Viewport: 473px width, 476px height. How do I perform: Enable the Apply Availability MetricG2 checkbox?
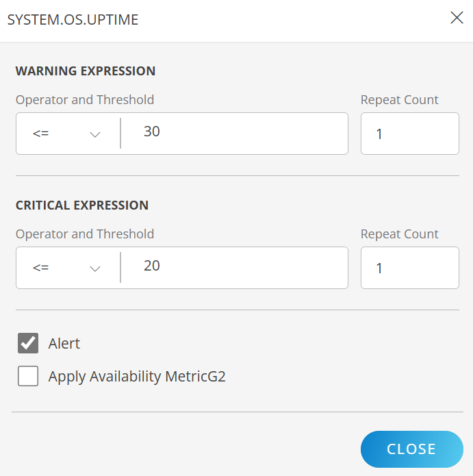[28, 376]
